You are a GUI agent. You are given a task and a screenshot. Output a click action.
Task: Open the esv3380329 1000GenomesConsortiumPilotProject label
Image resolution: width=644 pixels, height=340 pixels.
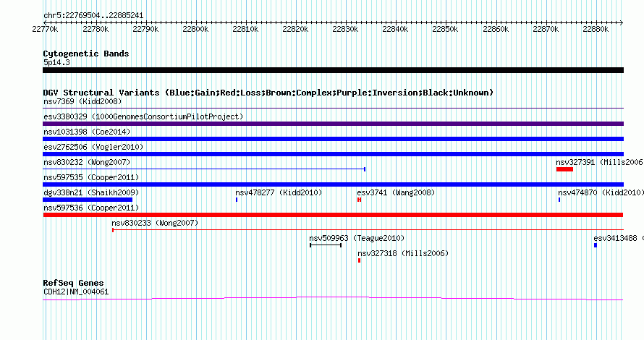click(x=143, y=116)
